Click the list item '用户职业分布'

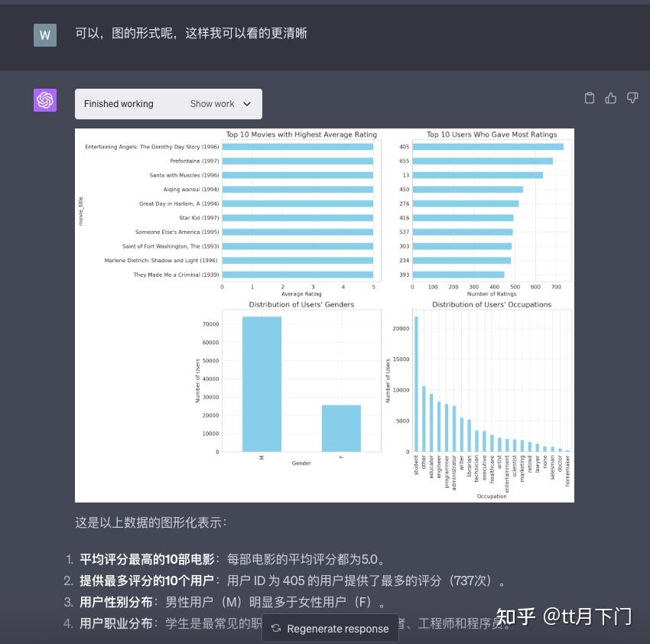pyautogui.click(x=116, y=623)
